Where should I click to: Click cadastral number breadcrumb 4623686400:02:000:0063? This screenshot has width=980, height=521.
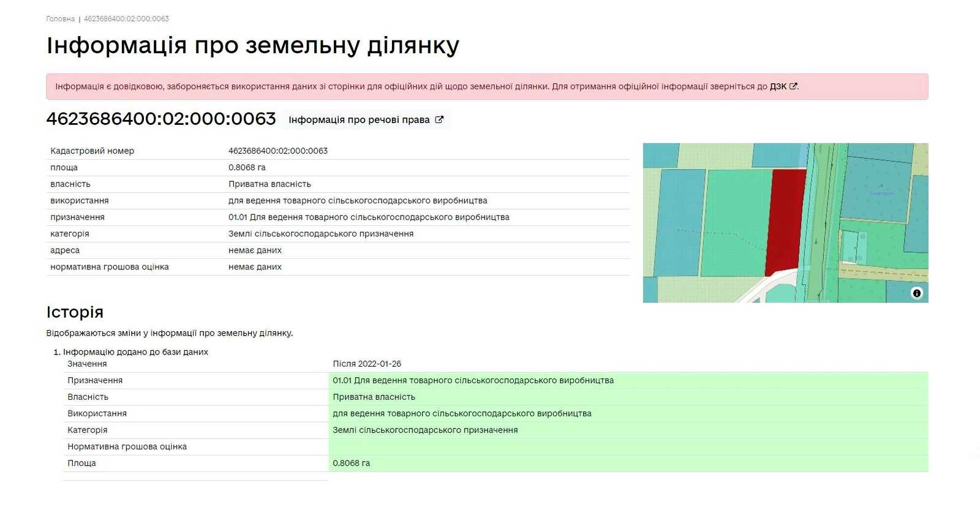click(x=126, y=19)
